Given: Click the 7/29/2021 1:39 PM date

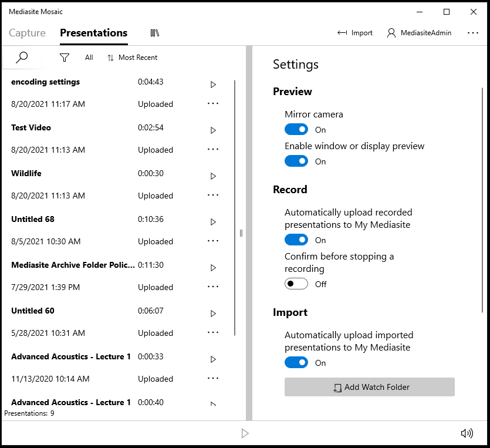Looking at the screenshot, I should click(46, 287).
